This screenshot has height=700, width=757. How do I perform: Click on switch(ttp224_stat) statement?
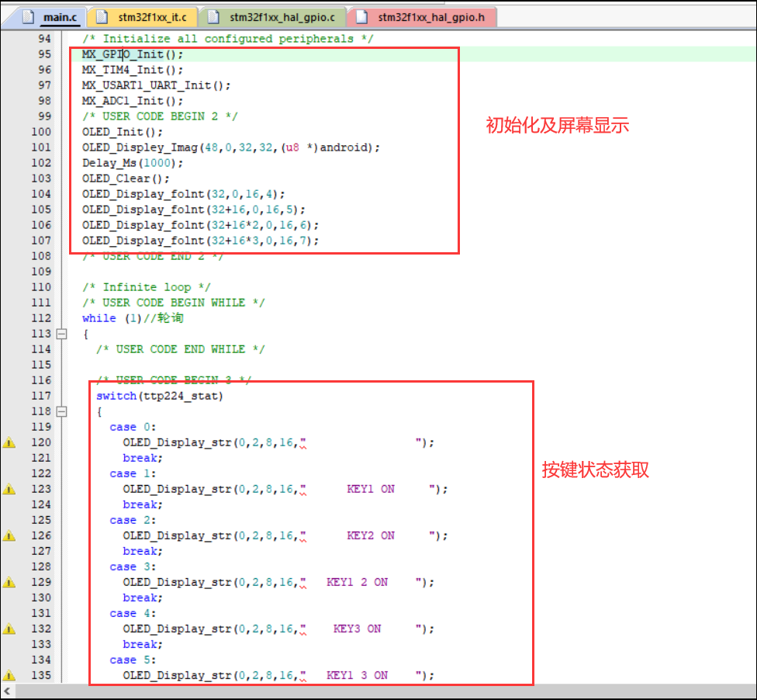159,396
